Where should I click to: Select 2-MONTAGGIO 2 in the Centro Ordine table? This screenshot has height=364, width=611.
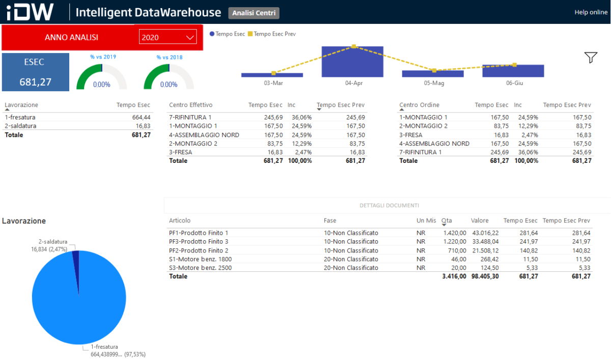pyautogui.click(x=495, y=126)
